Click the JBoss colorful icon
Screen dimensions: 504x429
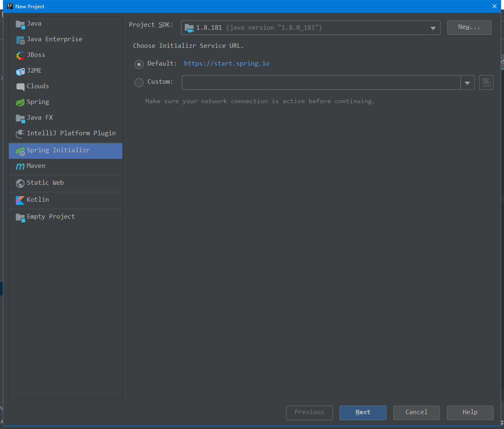coord(20,56)
